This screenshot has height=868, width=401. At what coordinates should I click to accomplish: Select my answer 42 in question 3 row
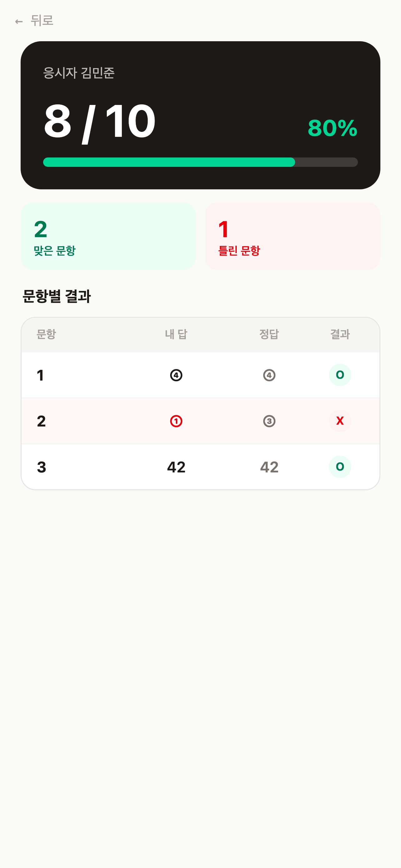tap(176, 467)
